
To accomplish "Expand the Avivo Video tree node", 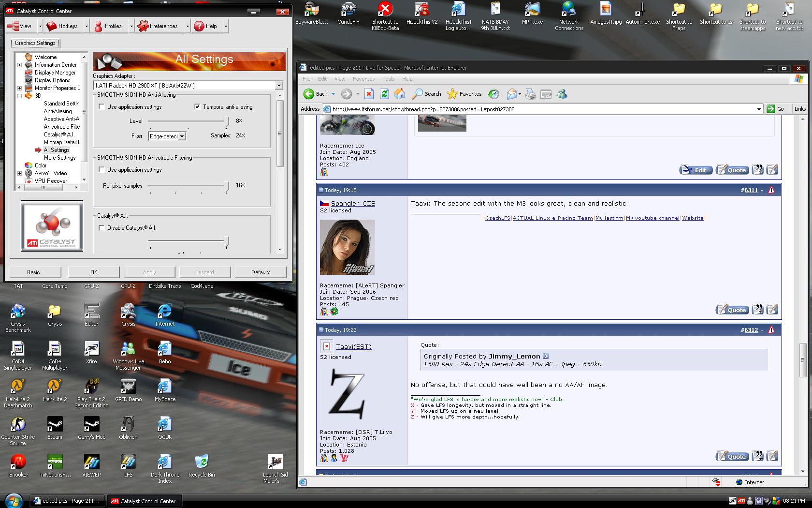I will [20, 173].
